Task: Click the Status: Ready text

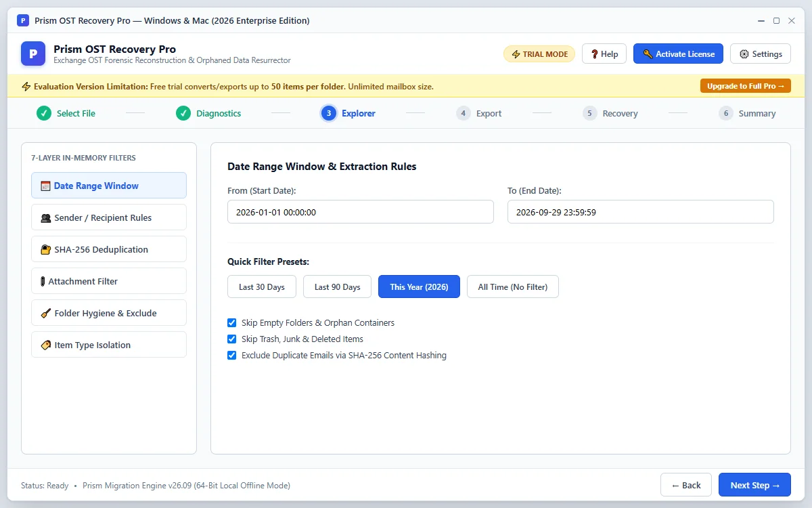Action: 45,486
